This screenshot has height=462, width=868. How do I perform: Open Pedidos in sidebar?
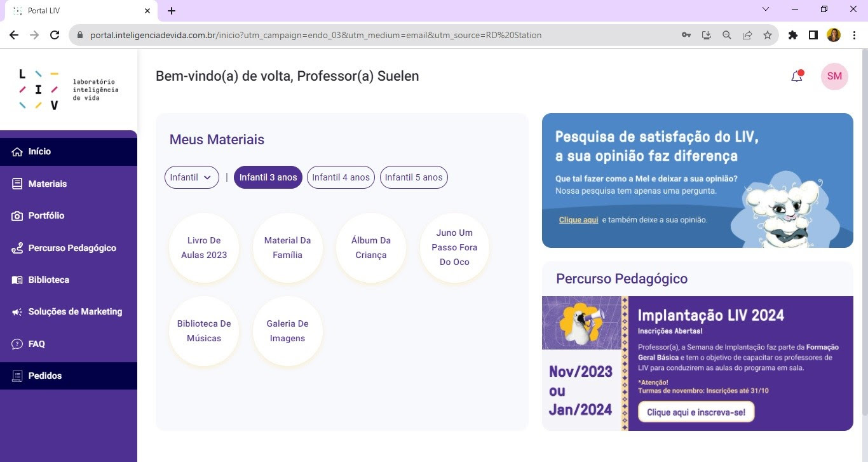pyautogui.click(x=69, y=376)
